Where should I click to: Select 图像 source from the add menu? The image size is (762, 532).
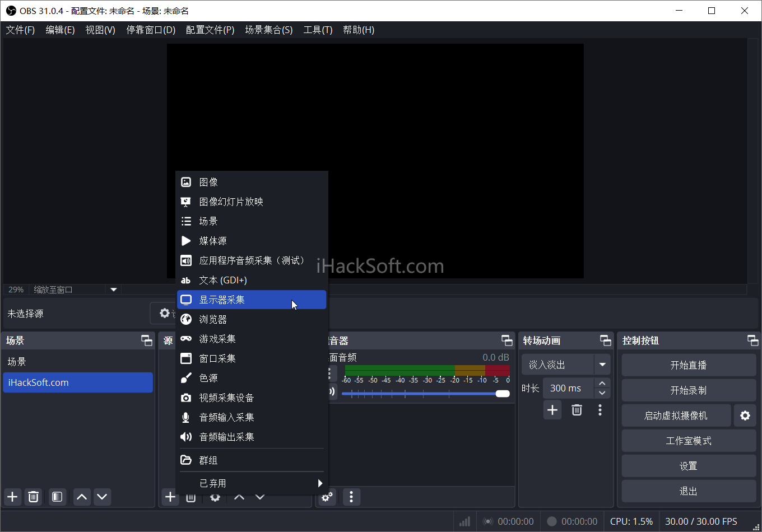point(252,182)
